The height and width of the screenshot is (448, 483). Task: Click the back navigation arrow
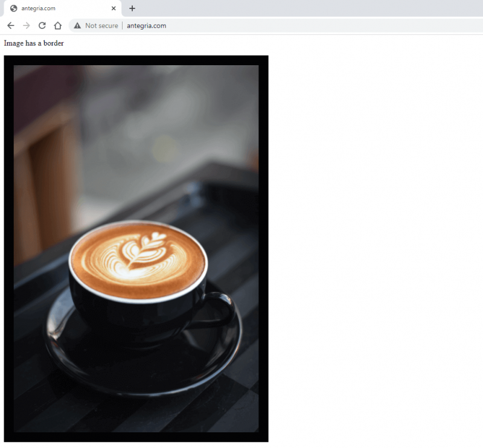pyautogui.click(x=10, y=25)
